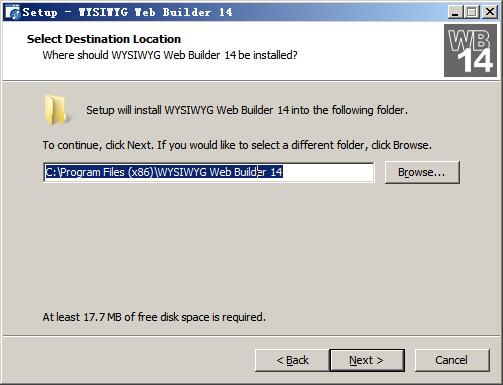Image resolution: width=503 pixels, height=385 pixels.
Task: Open the Browse folder dialog
Action: (x=422, y=172)
